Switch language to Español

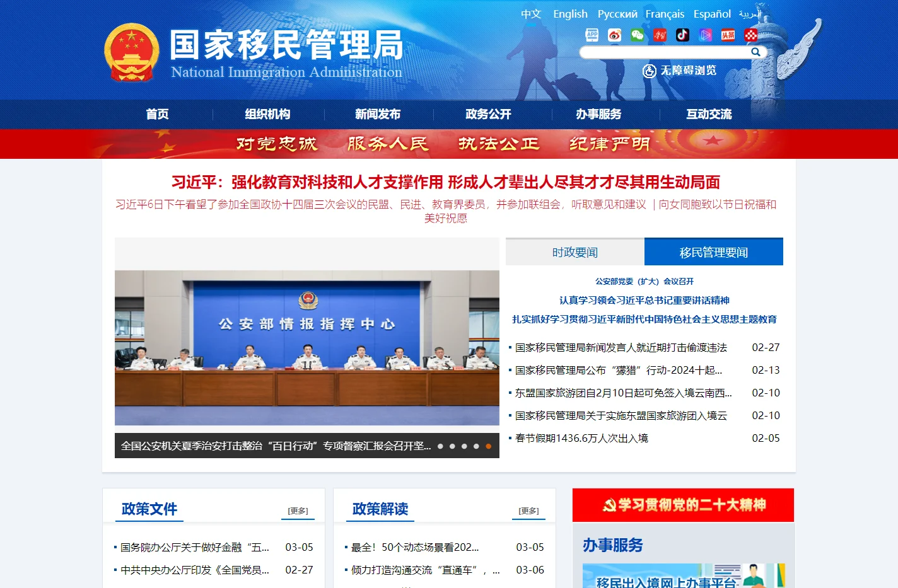[712, 14]
